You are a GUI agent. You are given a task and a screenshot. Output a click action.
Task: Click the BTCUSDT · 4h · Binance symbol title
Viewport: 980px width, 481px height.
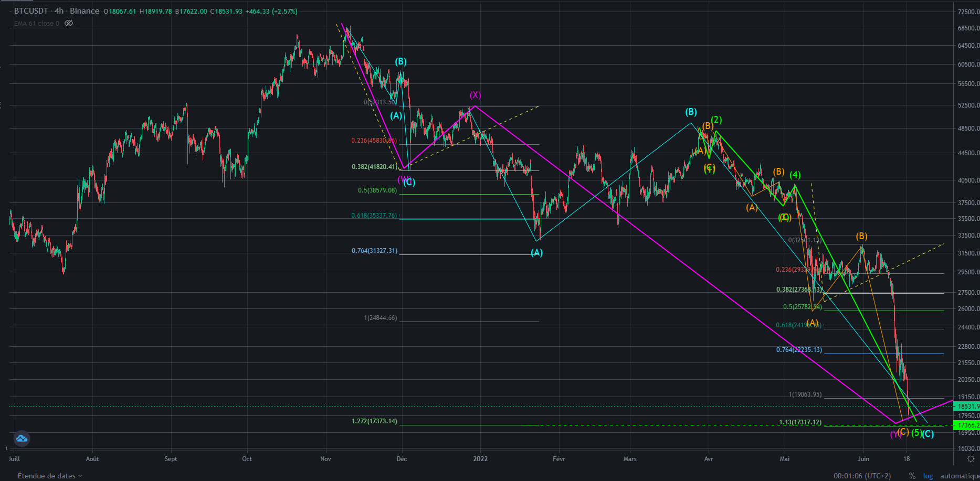click(x=57, y=11)
